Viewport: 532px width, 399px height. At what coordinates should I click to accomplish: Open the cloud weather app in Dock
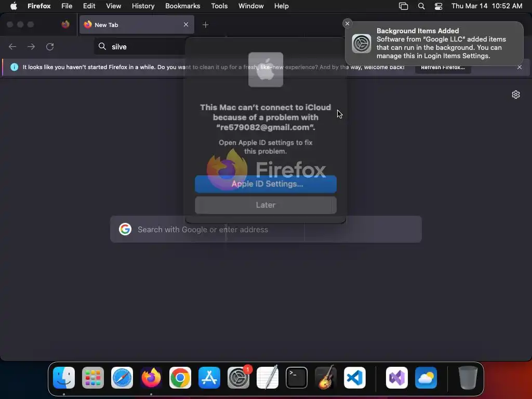(426, 378)
